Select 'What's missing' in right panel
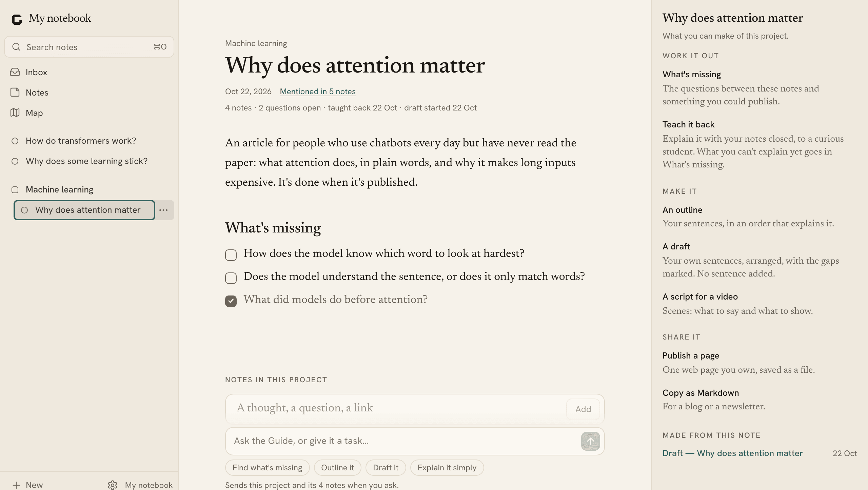The image size is (868, 490). tap(759, 88)
